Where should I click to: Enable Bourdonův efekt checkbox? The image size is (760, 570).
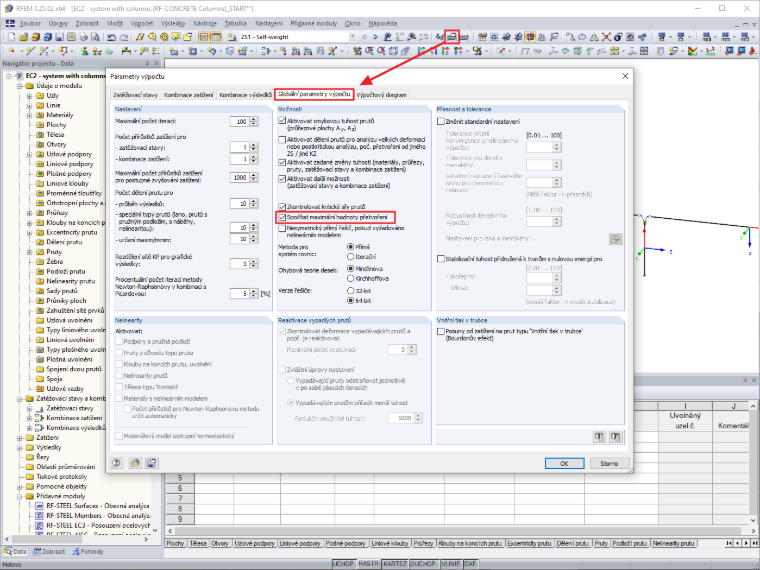point(441,332)
